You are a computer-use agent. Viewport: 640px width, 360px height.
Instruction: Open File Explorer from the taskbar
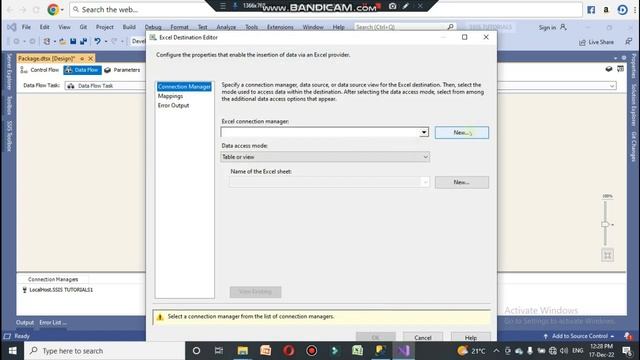tap(243, 351)
